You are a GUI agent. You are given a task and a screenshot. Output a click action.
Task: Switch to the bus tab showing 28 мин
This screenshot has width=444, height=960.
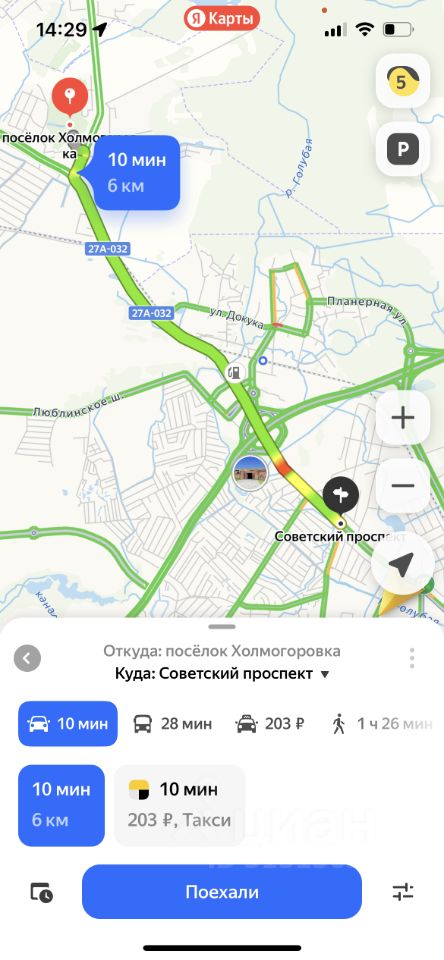(x=173, y=724)
